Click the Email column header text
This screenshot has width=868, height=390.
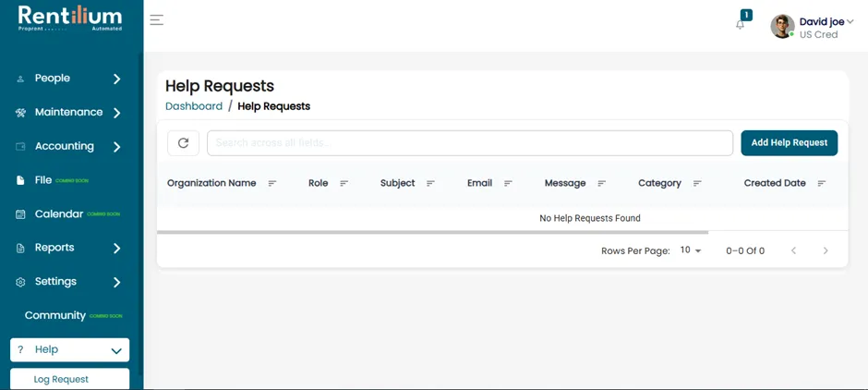pos(479,183)
